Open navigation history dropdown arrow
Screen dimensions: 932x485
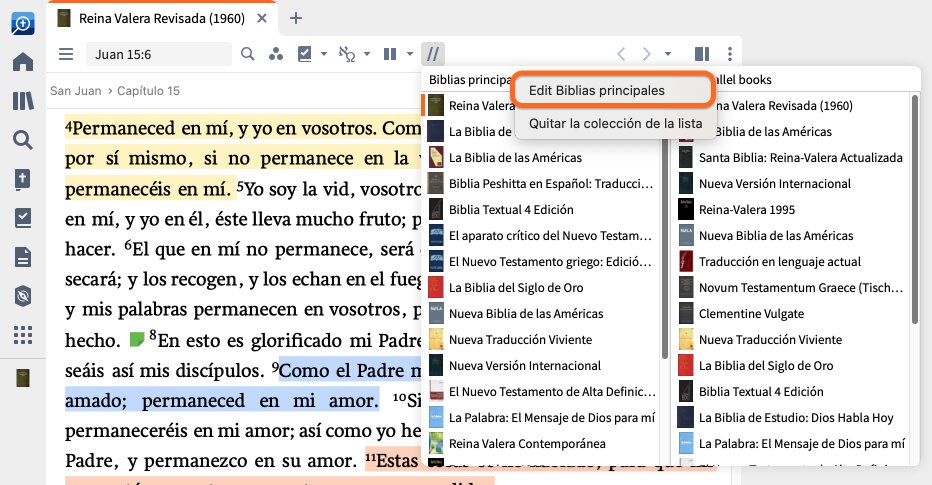pyautogui.click(x=667, y=54)
